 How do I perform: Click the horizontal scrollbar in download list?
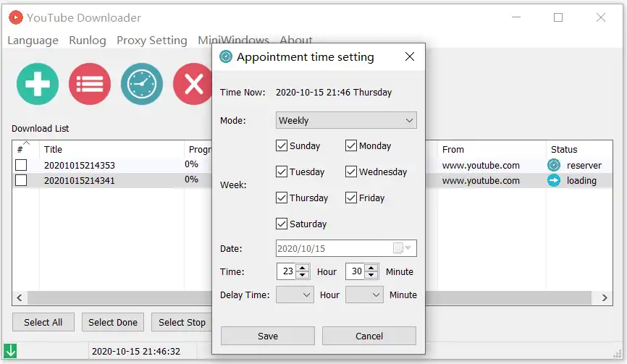pyautogui.click(x=116, y=297)
